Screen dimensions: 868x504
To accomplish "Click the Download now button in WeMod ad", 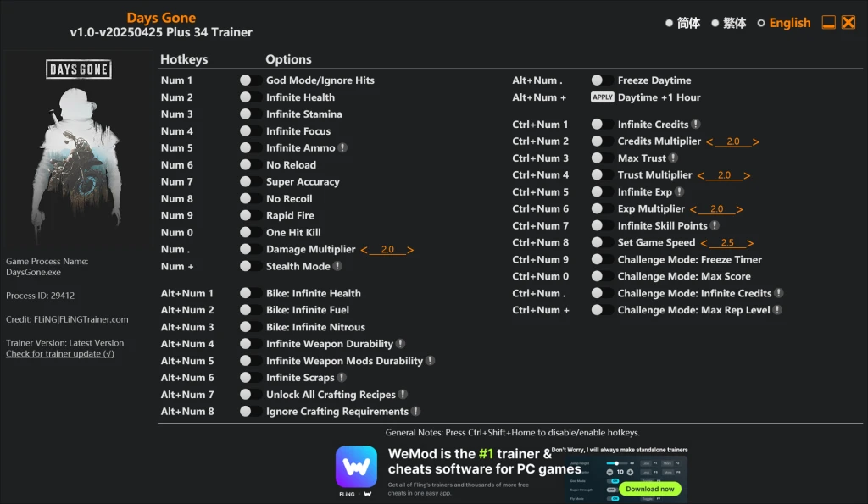I will click(650, 489).
